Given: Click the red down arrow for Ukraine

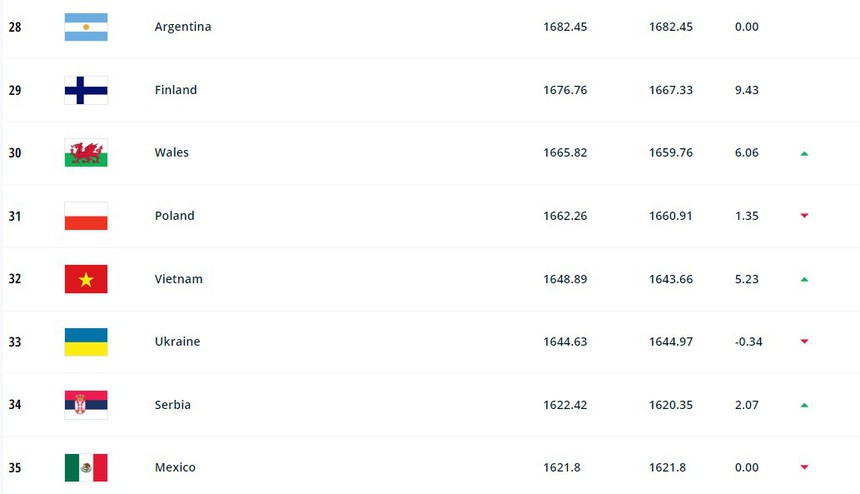Looking at the screenshot, I should click(x=804, y=342).
